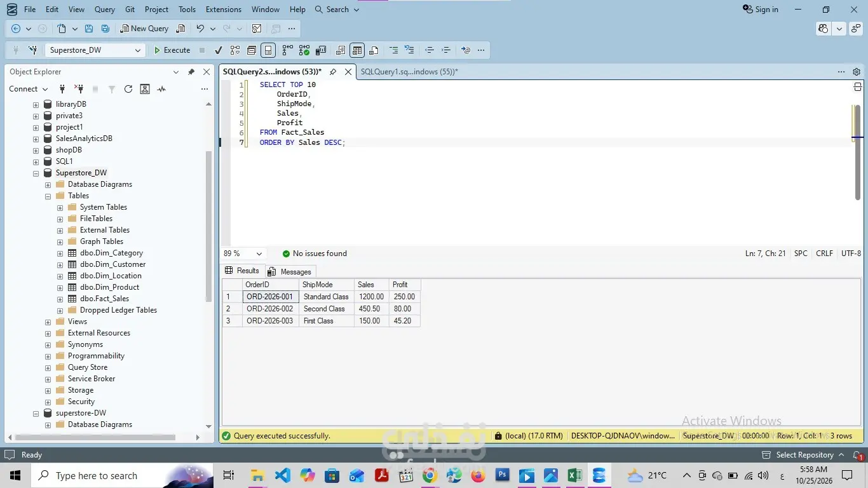Click the Sign in button
This screenshot has height=488, width=868.
(x=761, y=10)
